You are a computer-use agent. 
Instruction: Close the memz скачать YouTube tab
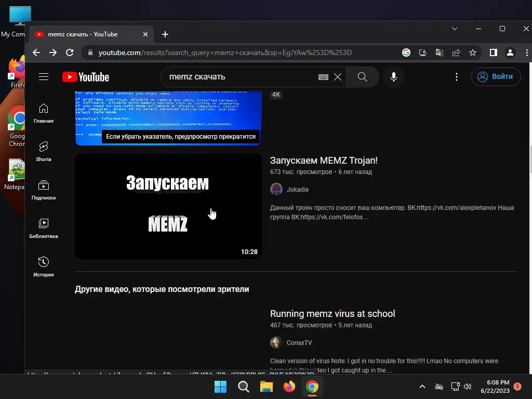coord(145,34)
